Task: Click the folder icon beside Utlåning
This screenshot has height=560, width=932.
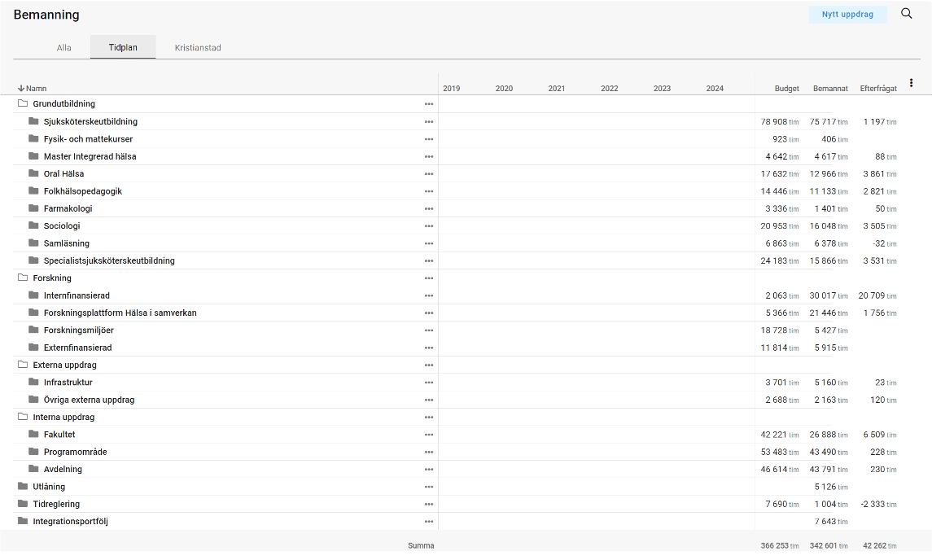Action: 23,487
